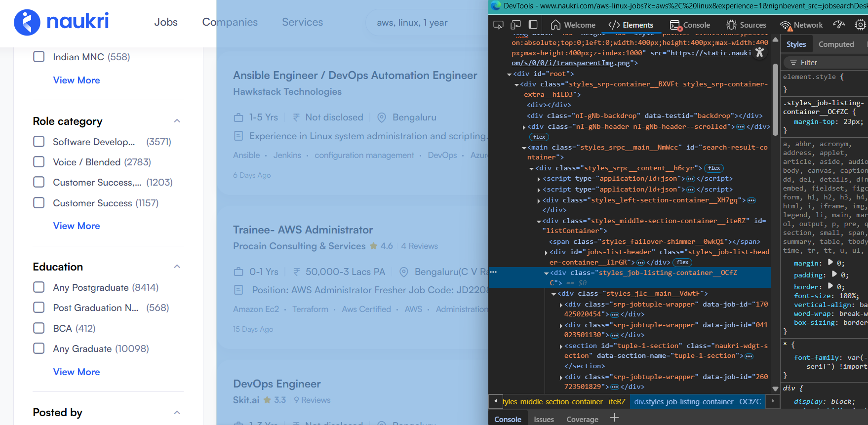The width and height of the screenshot is (868, 425).
Task: Check the Any Graduate checkbox
Action: (x=39, y=348)
